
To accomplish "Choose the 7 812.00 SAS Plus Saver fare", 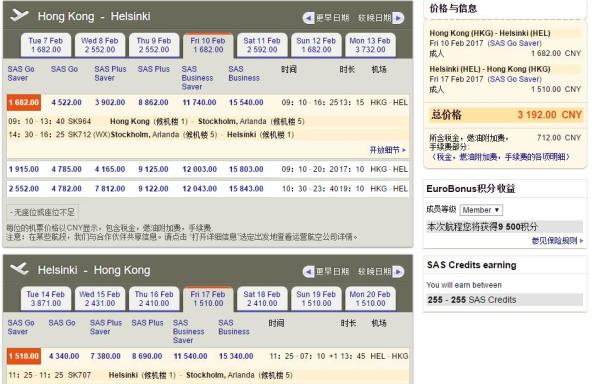I will pyautogui.click(x=110, y=189).
